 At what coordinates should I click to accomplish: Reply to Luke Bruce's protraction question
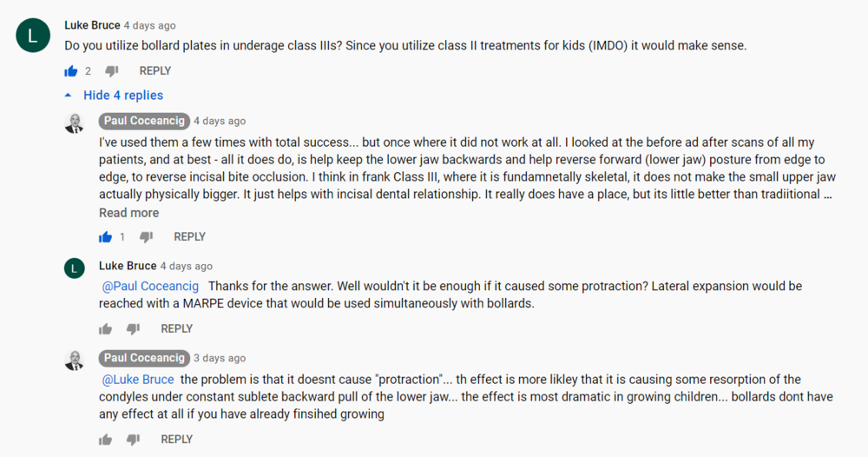[x=176, y=328]
